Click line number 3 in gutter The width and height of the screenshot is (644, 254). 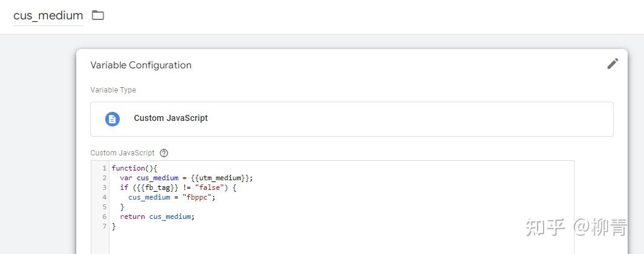coord(105,187)
